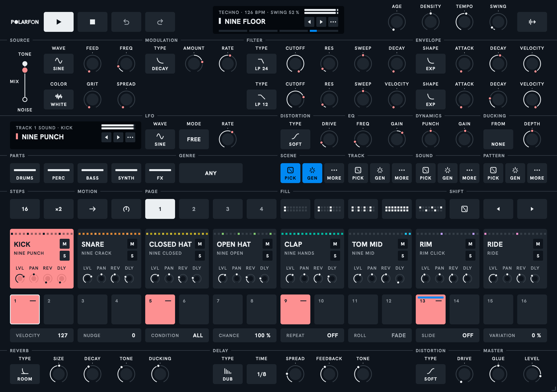The image size is (557, 392).
Task: Solo the RIDE track
Action: click(538, 256)
